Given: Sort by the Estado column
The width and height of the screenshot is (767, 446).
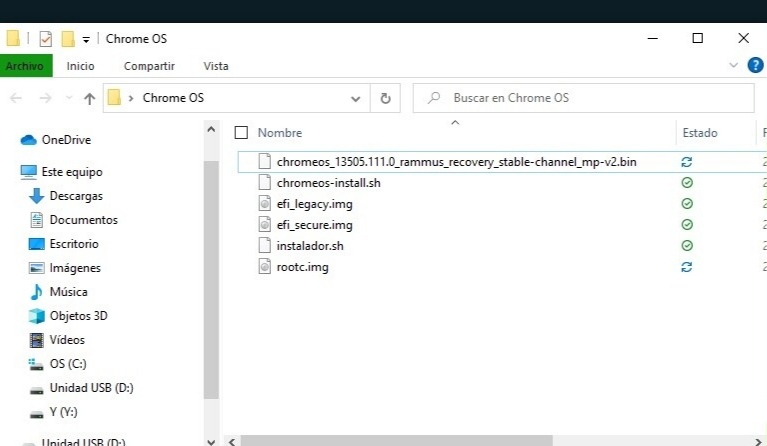Looking at the screenshot, I should [700, 133].
